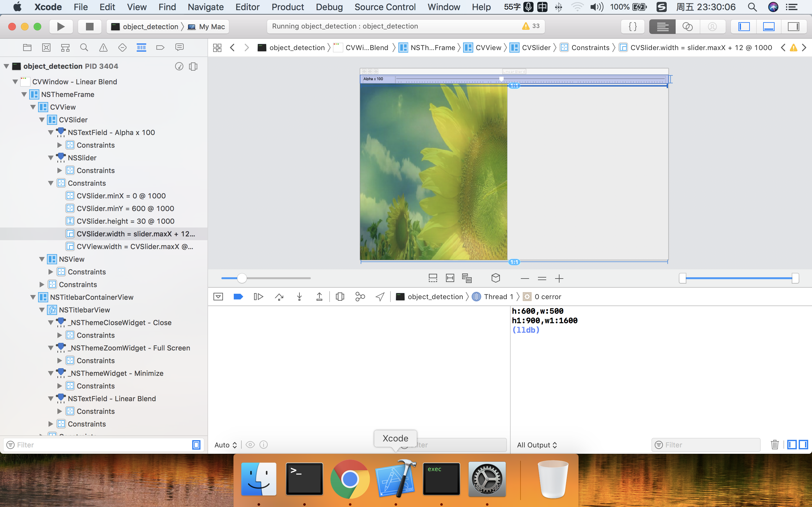Viewport: 812px width, 507px height.
Task: Open the Debug Memory Graph icon
Action: pyautogui.click(x=360, y=297)
